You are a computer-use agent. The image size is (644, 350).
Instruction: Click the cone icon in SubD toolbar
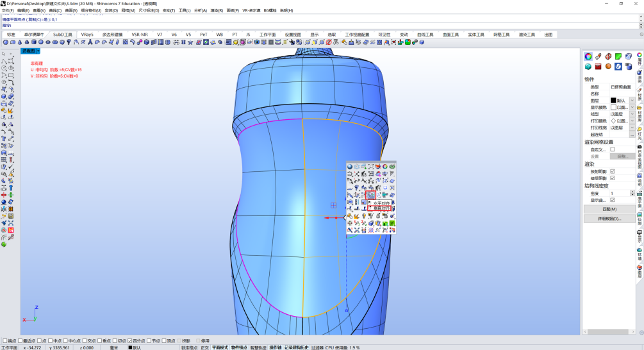(x=20, y=42)
